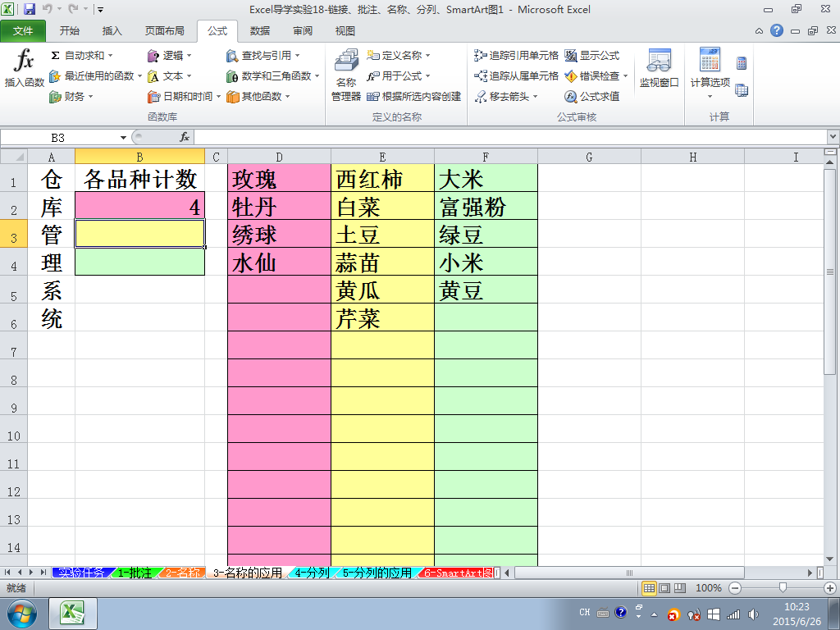Screen dimensions: 840x630
Task: Click the zoom slider handle
Action: coord(783,588)
